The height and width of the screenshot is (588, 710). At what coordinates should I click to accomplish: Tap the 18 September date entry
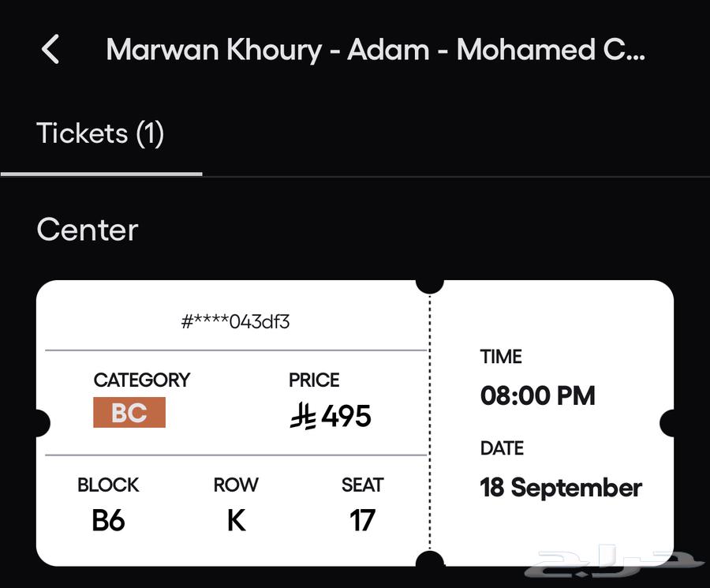point(561,488)
